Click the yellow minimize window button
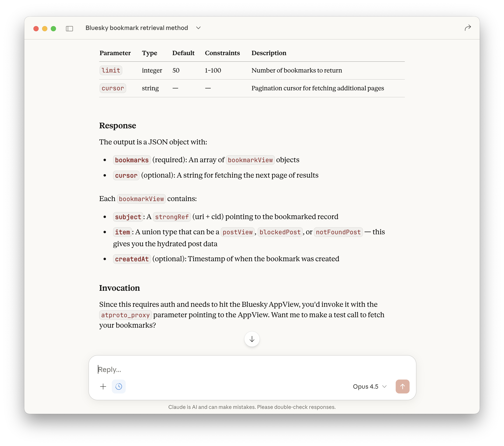This screenshot has height=446, width=504. (x=45, y=29)
